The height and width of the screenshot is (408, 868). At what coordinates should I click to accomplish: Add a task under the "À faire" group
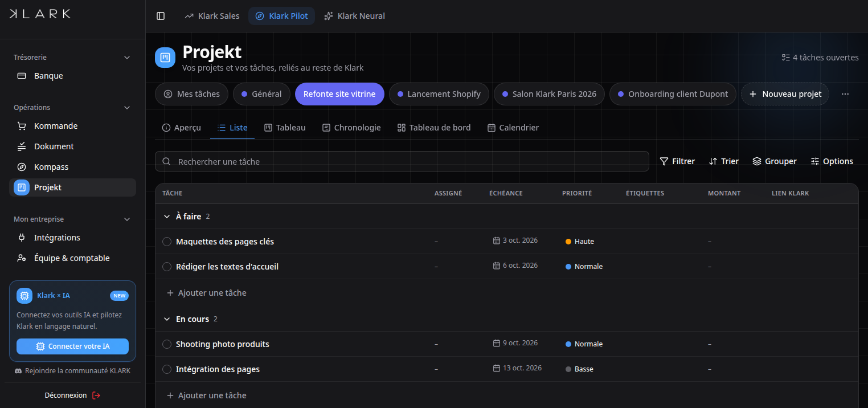(206, 293)
